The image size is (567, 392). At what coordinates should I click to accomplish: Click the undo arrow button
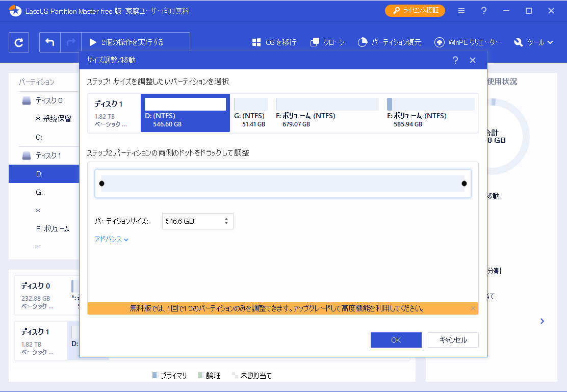[x=50, y=42]
